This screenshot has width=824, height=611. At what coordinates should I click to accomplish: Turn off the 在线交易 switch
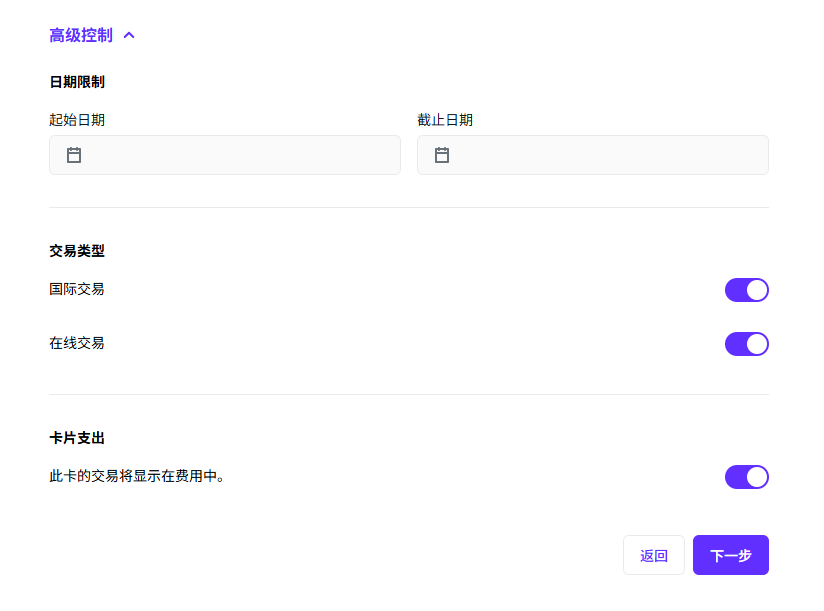(746, 344)
